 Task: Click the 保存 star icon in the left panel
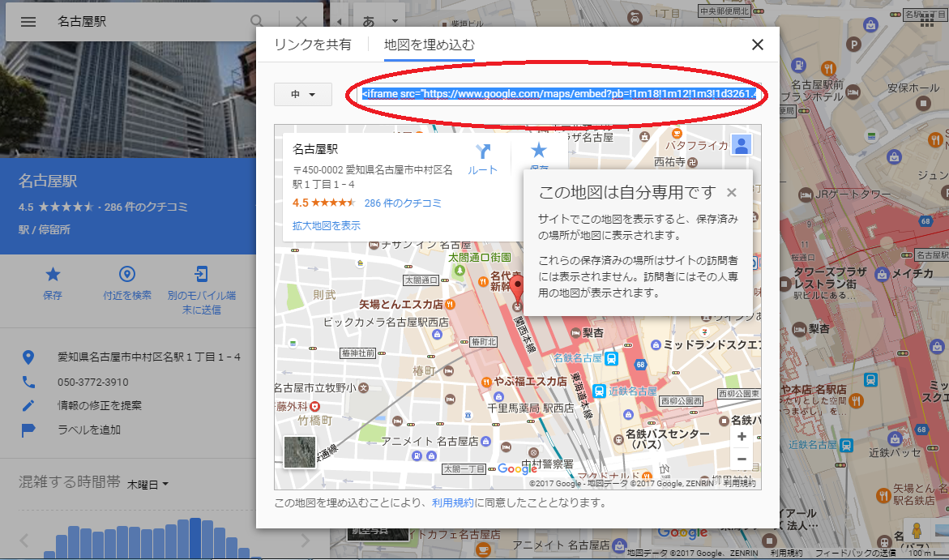pyautogui.click(x=53, y=274)
